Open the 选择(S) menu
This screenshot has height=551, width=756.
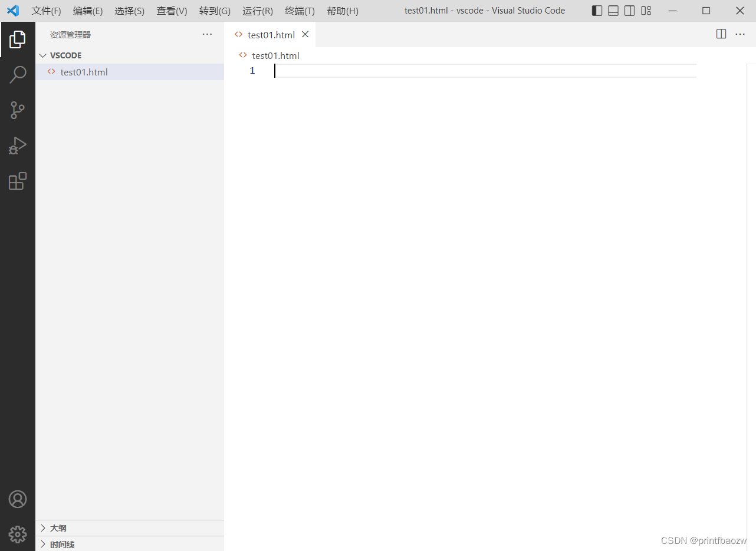pos(129,11)
